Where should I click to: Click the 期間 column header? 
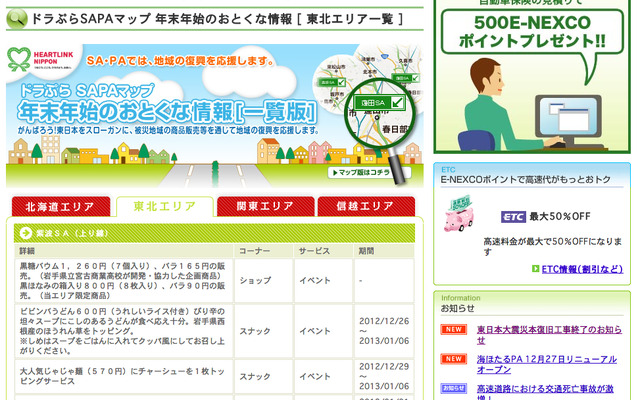coord(384,251)
